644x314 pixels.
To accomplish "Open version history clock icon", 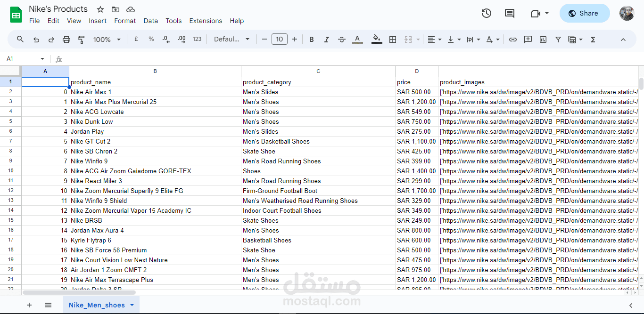I will (487, 13).
